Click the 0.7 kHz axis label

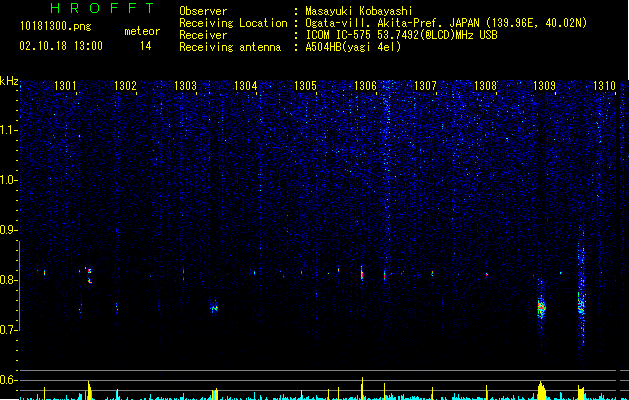click(x=9, y=330)
